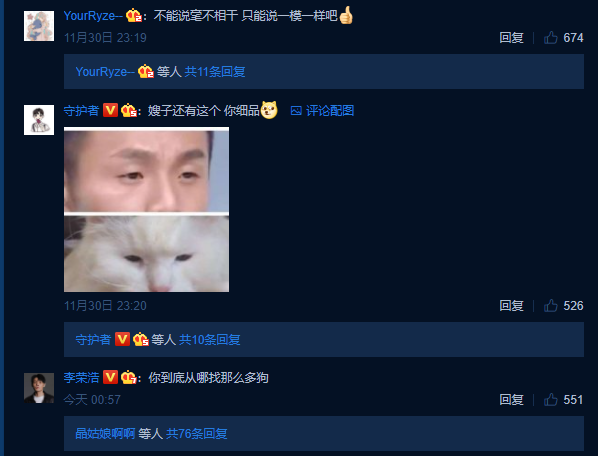Open 晶姑娘啊啊 username in reply box
The height and width of the screenshot is (456, 598).
(x=105, y=434)
